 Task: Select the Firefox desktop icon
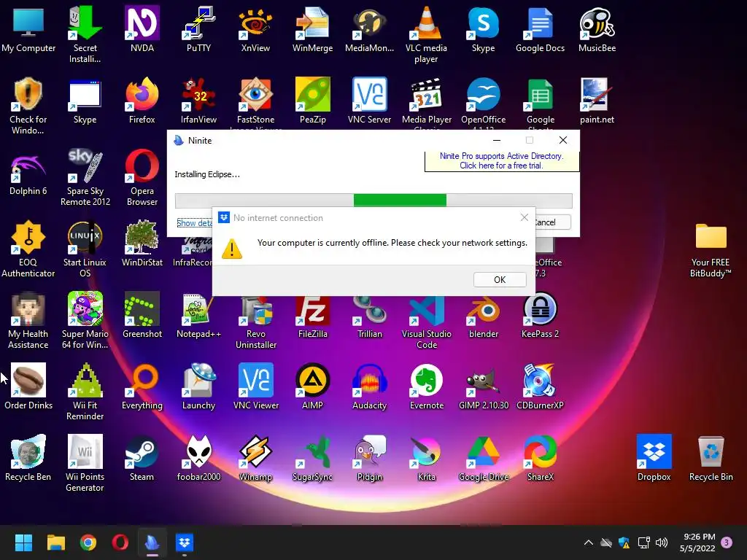(142, 101)
